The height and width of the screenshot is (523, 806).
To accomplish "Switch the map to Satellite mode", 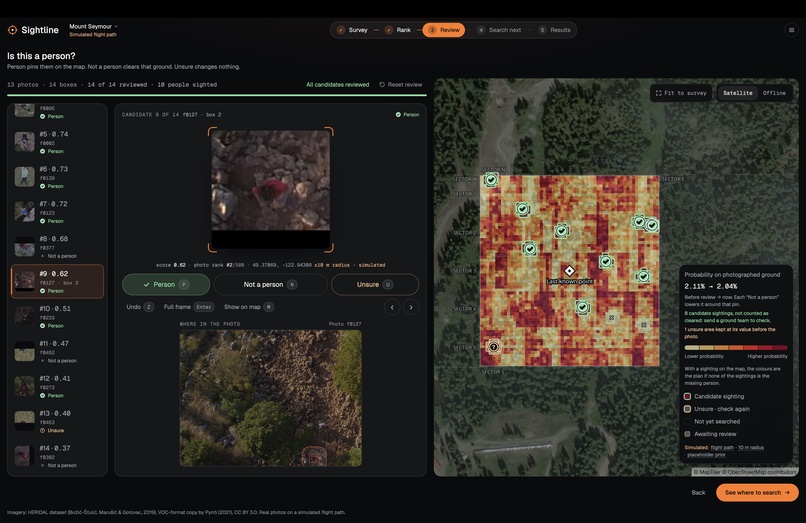I will click(x=737, y=93).
